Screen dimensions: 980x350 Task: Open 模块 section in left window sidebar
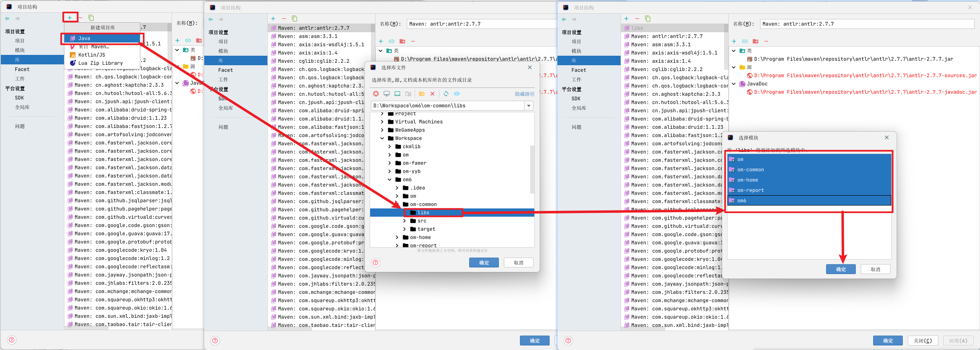[x=20, y=50]
